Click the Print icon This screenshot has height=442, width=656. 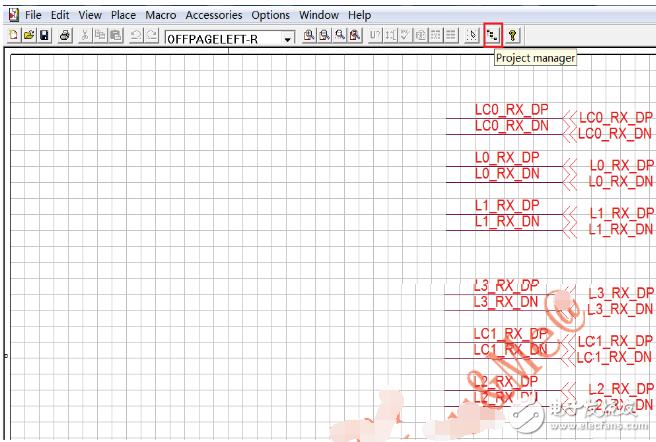coord(64,35)
